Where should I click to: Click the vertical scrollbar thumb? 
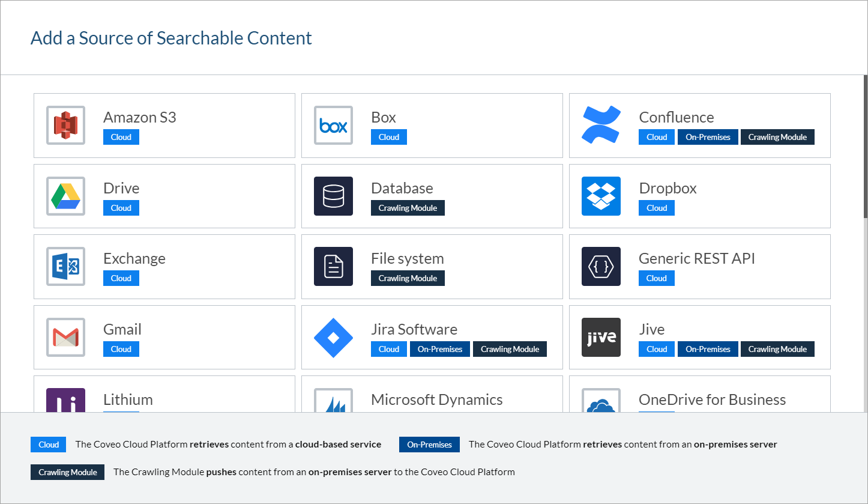point(866,147)
